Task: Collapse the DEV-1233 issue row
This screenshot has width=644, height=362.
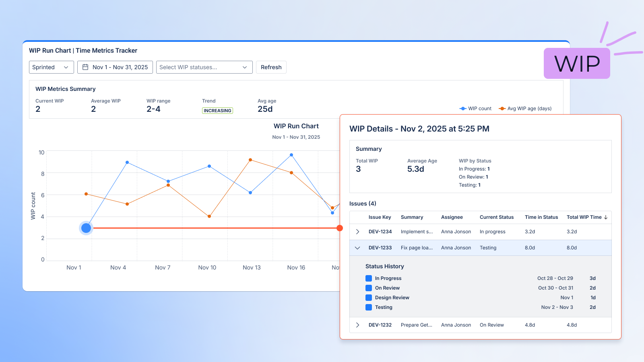Action: [357, 248]
